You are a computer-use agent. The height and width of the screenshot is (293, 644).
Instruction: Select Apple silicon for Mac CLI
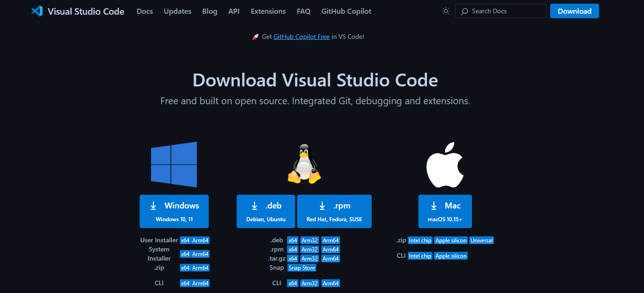click(451, 256)
